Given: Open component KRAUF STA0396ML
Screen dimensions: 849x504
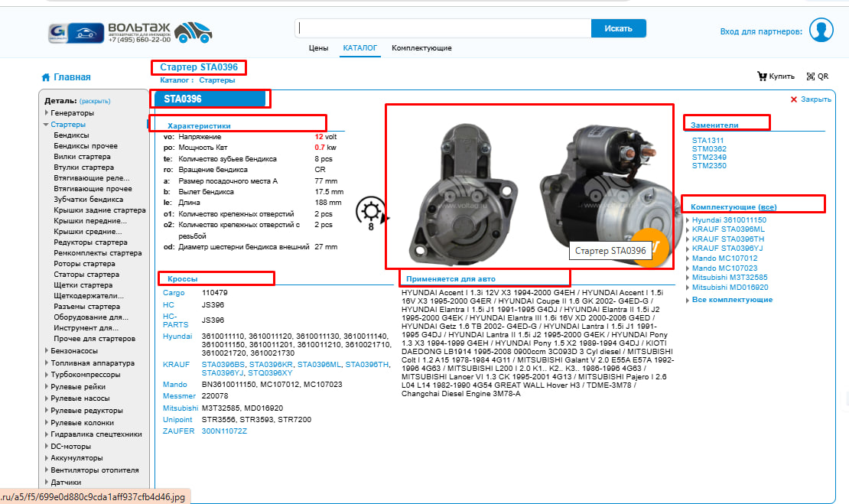Looking at the screenshot, I should click(729, 229).
